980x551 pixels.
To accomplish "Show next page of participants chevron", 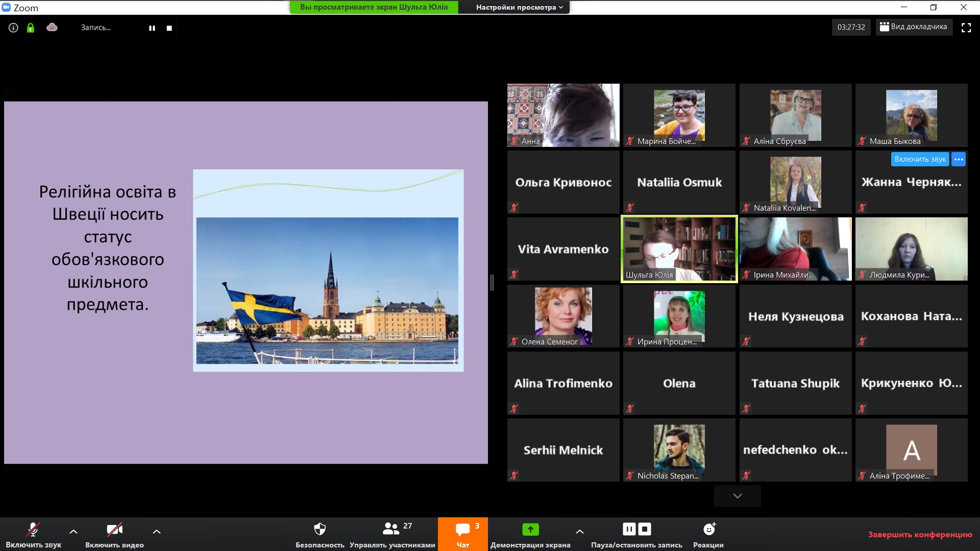I will point(738,495).
